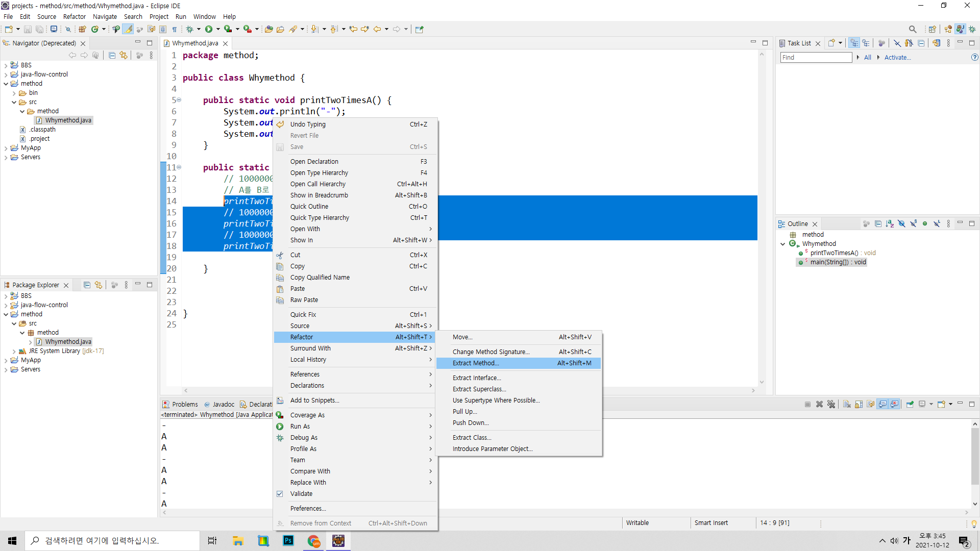Viewport: 980px width, 551px height.
Task: Expand the BBS project in Navigator
Action: [6, 65]
